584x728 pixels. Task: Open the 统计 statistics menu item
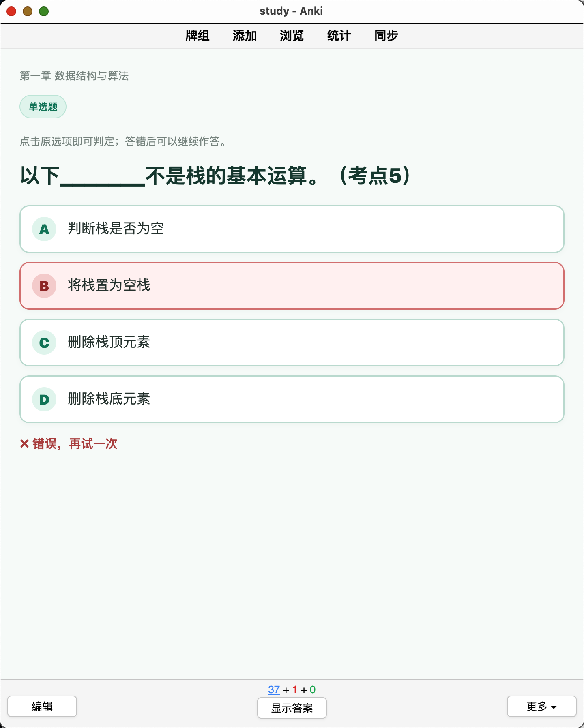click(x=339, y=36)
